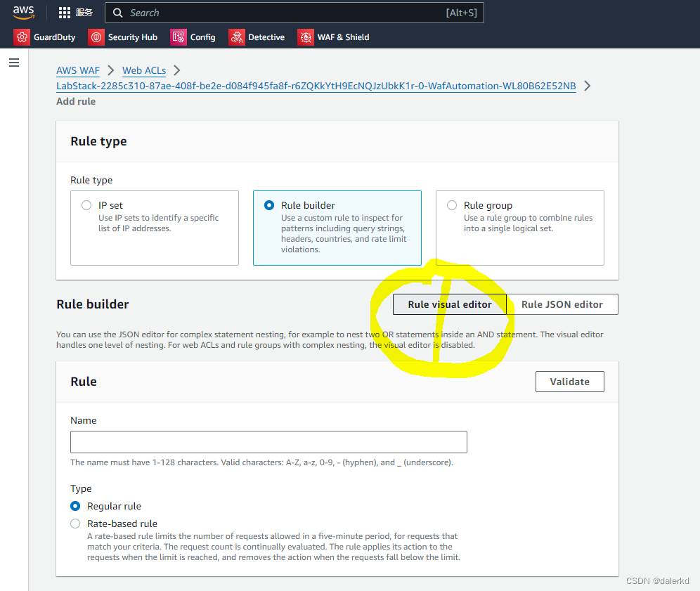This screenshot has width=700, height=591.
Task: Click the Security Hub text in favorites bar
Action: click(133, 37)
